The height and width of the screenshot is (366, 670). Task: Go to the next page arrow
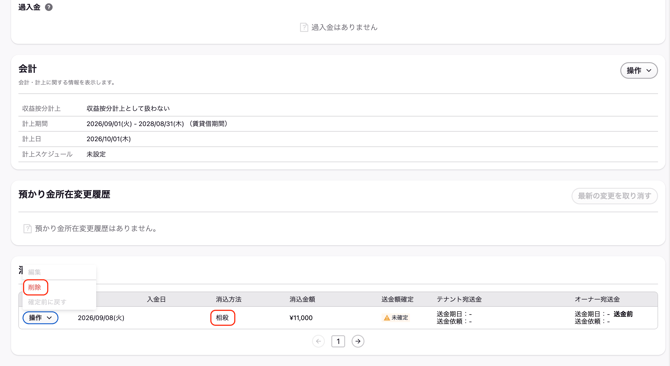point(358,341)
